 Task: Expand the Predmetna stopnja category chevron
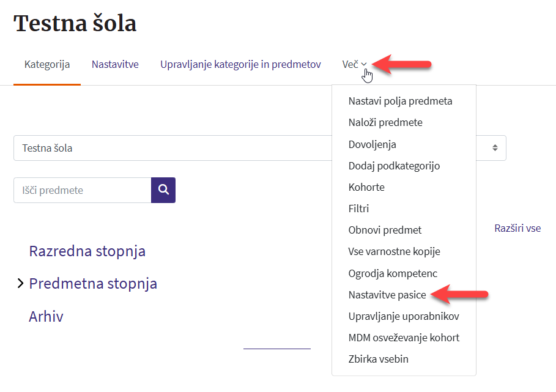(20, 284)
